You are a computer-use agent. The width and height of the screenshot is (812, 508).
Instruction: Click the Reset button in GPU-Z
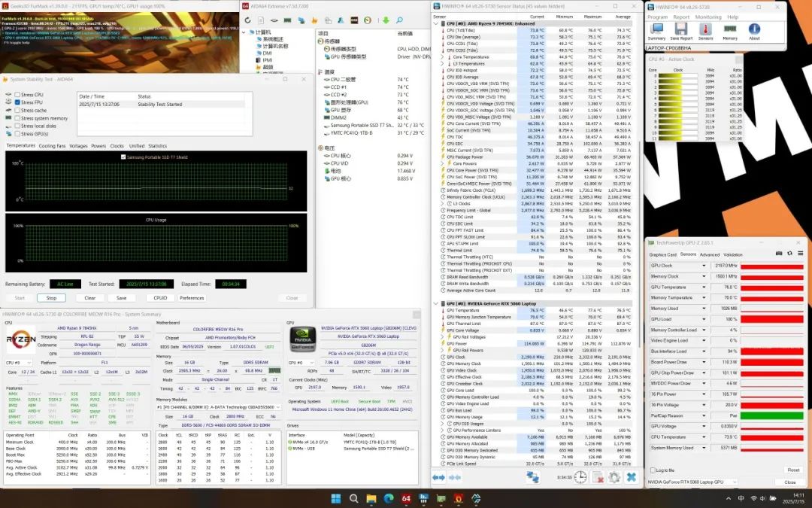tap(793, 470)
